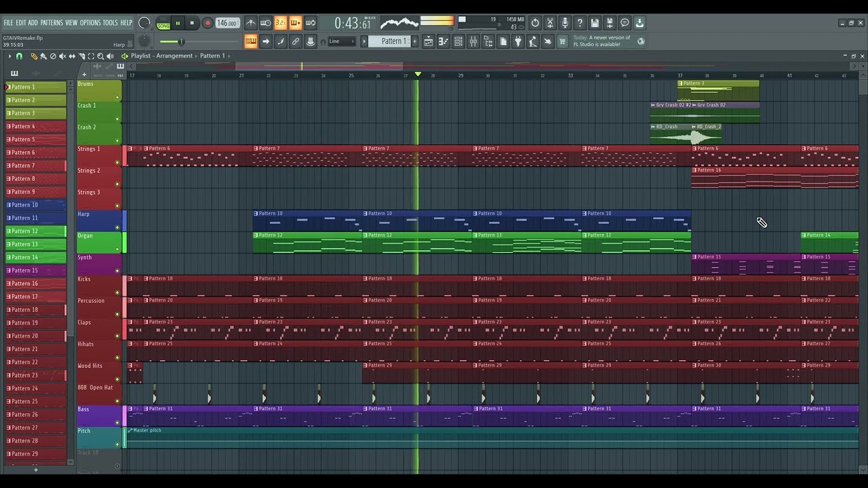Mute the Bass track green dot
868x488 pixels.
(117, 423)
